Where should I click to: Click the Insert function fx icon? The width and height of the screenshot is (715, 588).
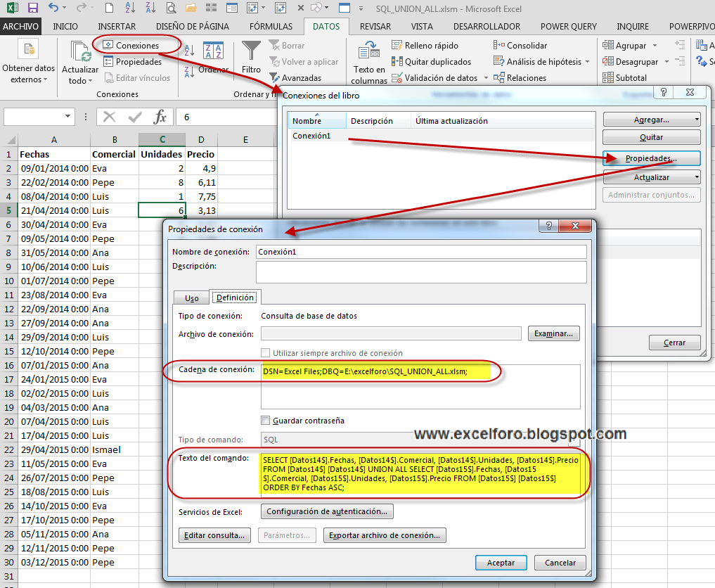[x=160, y=117]
